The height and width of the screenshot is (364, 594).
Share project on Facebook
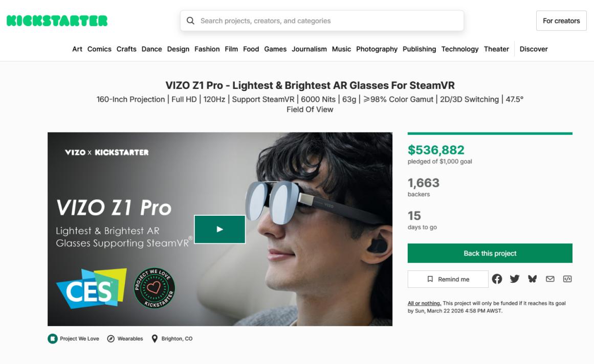(x=497, y=279)
